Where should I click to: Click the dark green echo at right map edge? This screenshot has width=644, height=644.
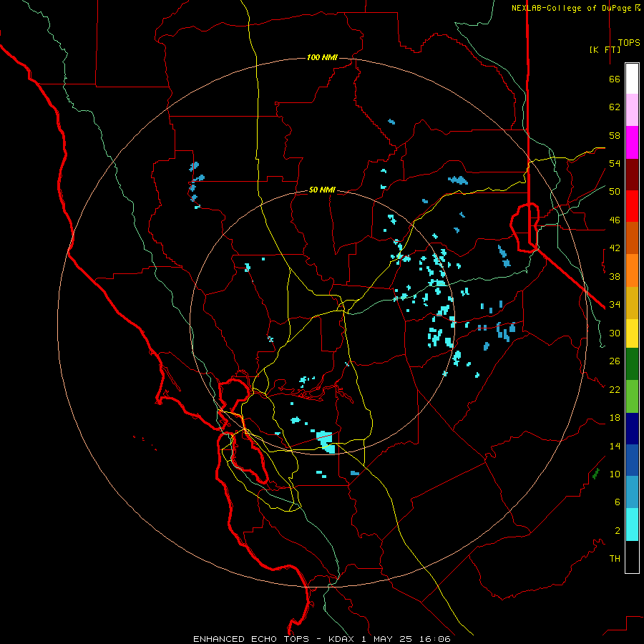point(596,474)
